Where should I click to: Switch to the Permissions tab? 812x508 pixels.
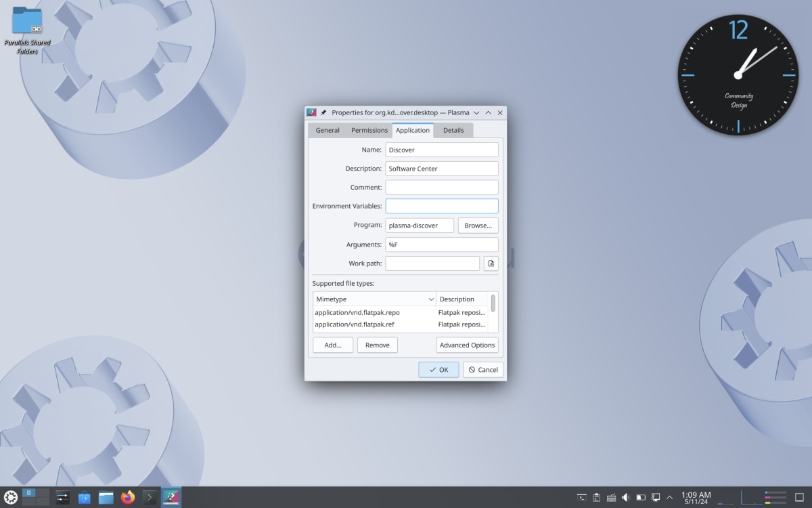tap(369, 130)
